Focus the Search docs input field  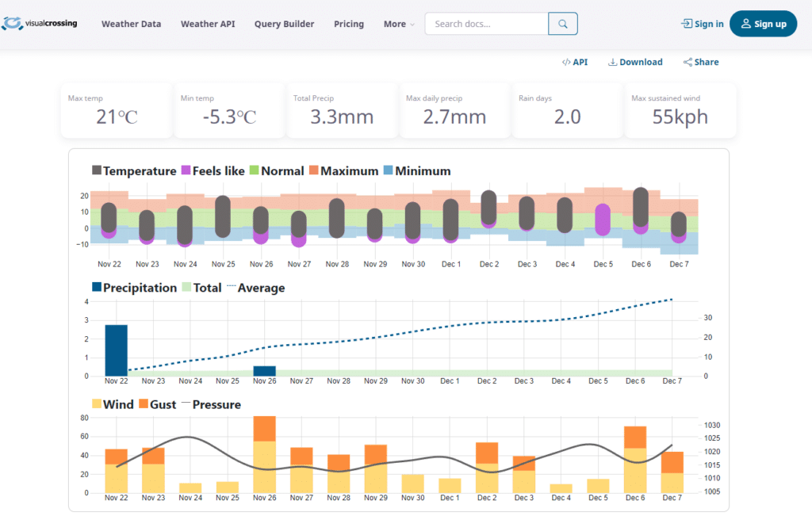(x=487, y=24)
